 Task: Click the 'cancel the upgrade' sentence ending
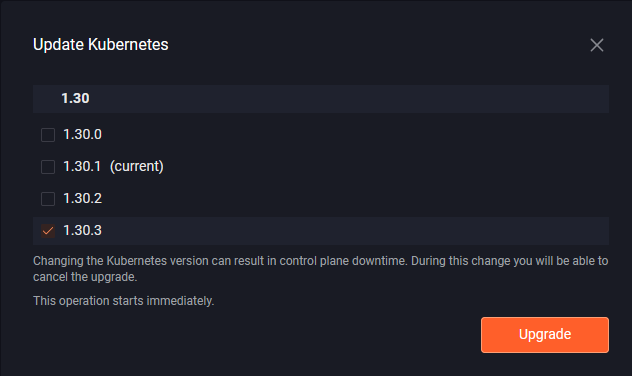[x=85, y=277]
